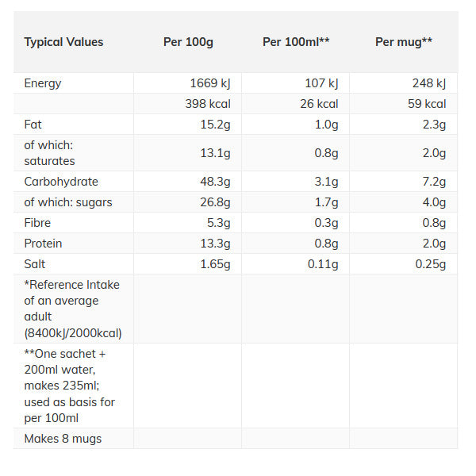Click the 'One sachet + 200ml water' footnote
The height and width of the screenshot is (476, 476).
[x=70, y=386]
